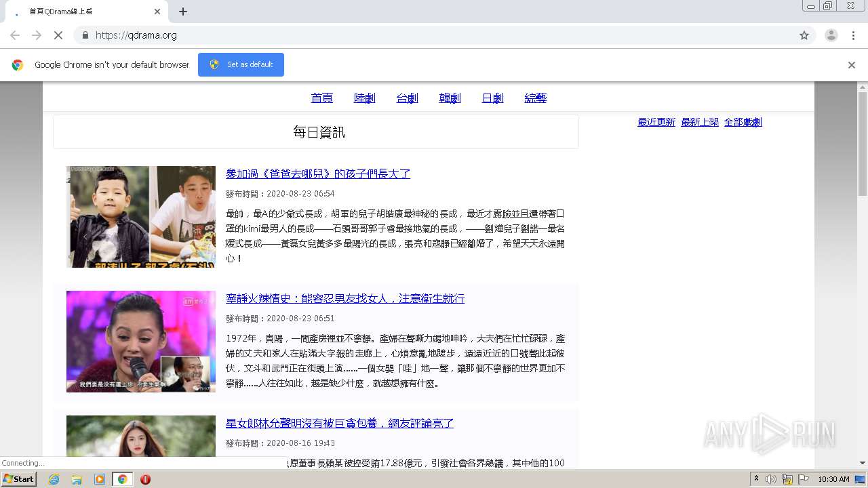868x488 pixels.
Task: Click the browser forward arrow
Action: coord(37,35)
